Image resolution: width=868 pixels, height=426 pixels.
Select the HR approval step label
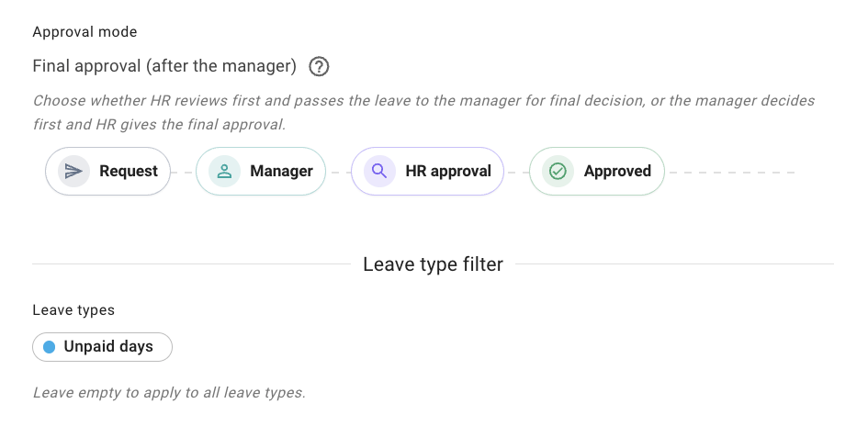448,172
